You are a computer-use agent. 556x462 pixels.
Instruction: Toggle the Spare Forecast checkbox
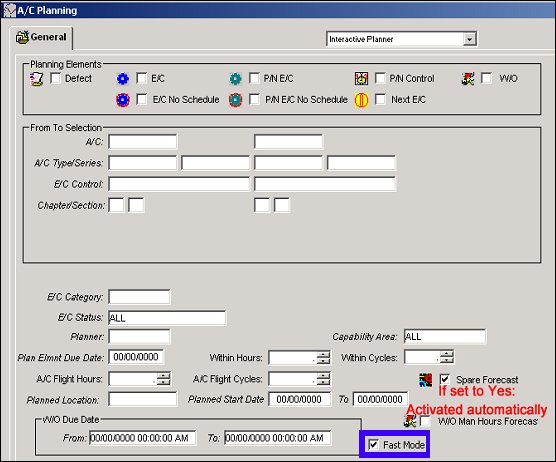pos(445,379)
